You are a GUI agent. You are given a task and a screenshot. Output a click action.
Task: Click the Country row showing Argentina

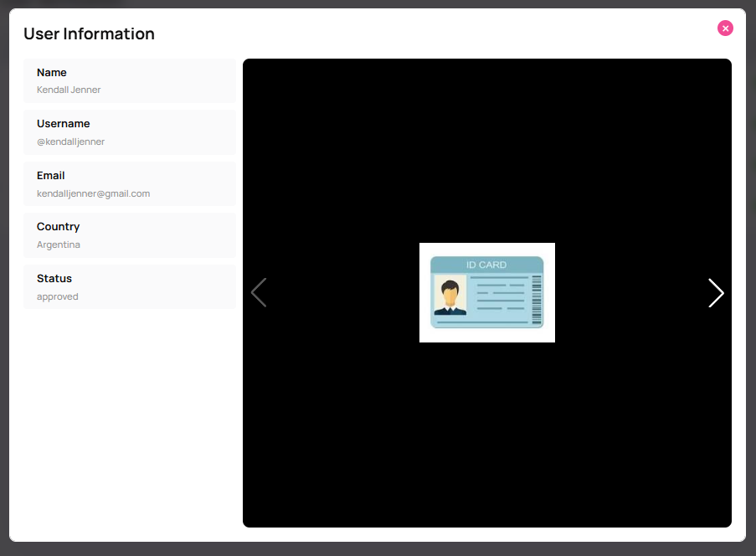130,234
